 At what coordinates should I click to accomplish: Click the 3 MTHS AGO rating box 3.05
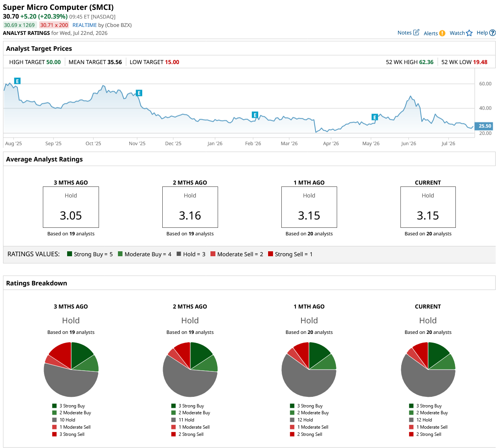point(71,207)
